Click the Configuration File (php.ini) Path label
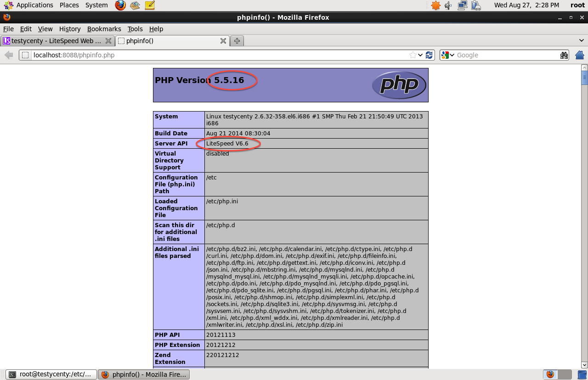 tap(176, 184)
